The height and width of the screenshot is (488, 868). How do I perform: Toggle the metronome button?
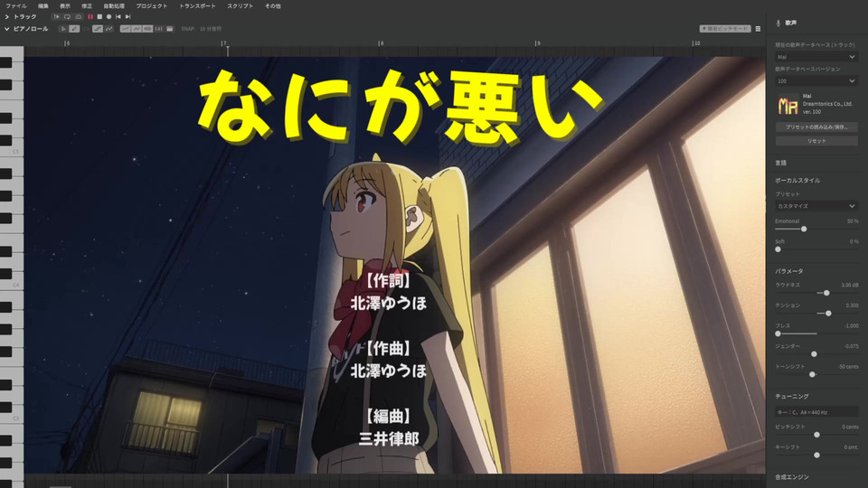(x=78, y=17)
